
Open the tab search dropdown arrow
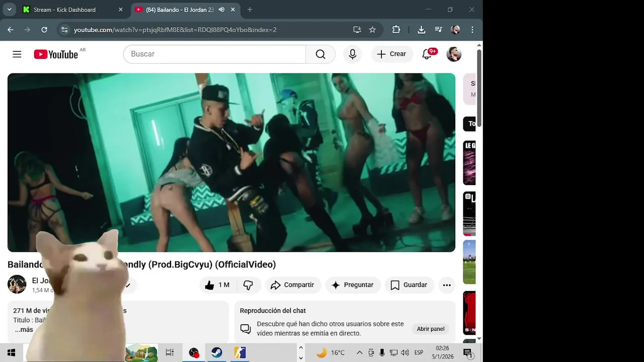pyautogui.click(x=9, y=10)
